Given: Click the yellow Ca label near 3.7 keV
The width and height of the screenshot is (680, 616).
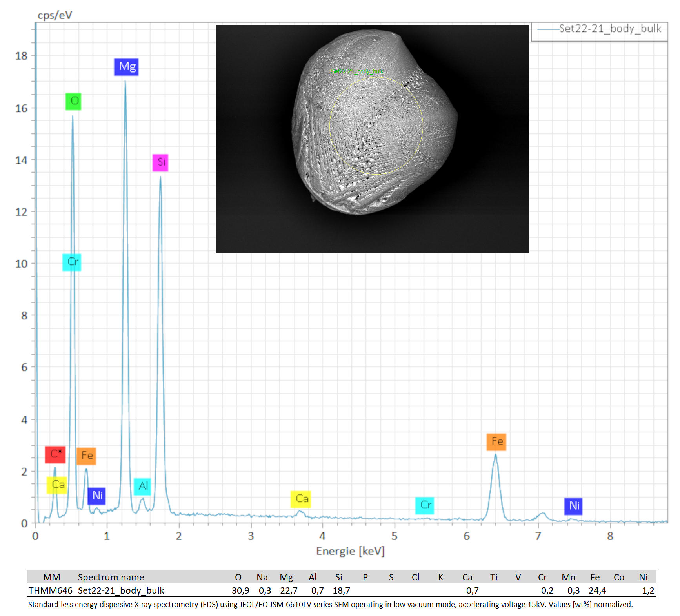Looking at the screenshot, I should click(301, 499).
